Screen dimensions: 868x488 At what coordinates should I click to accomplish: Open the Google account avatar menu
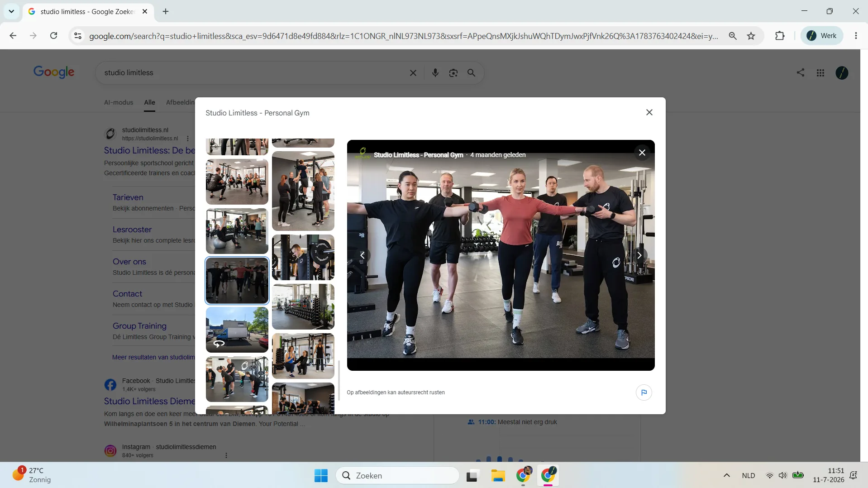coord(842,73)
